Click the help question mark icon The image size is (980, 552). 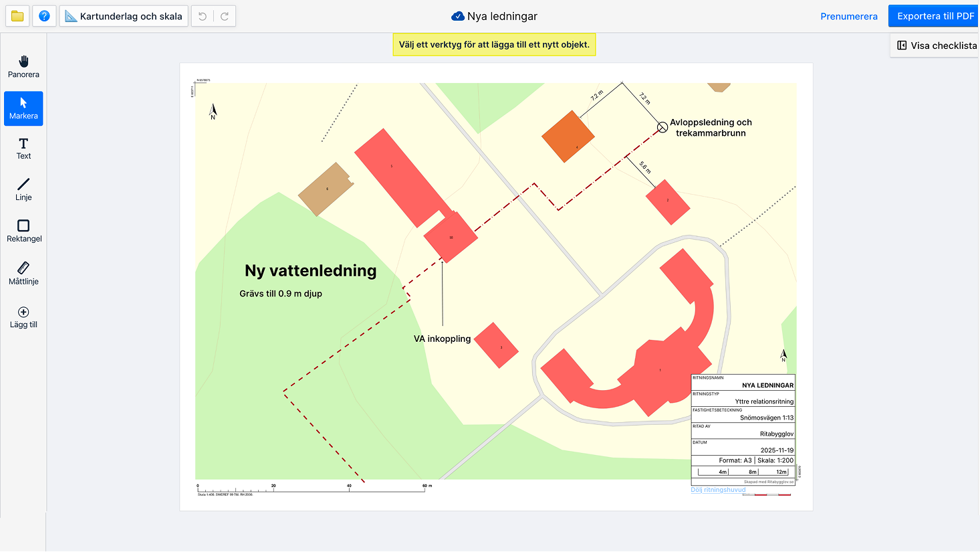tap(44, 16)
